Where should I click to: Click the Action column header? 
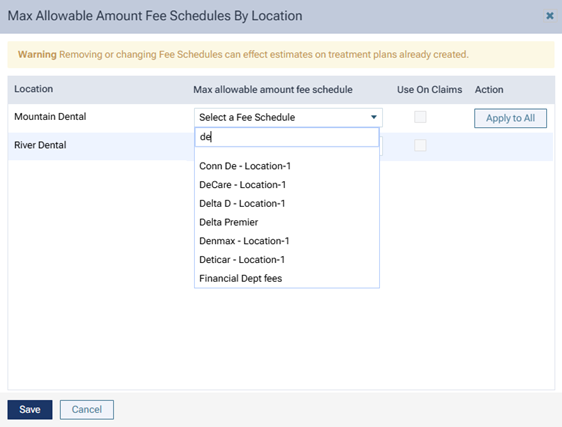pyautogui.click(x=489, y=90)
